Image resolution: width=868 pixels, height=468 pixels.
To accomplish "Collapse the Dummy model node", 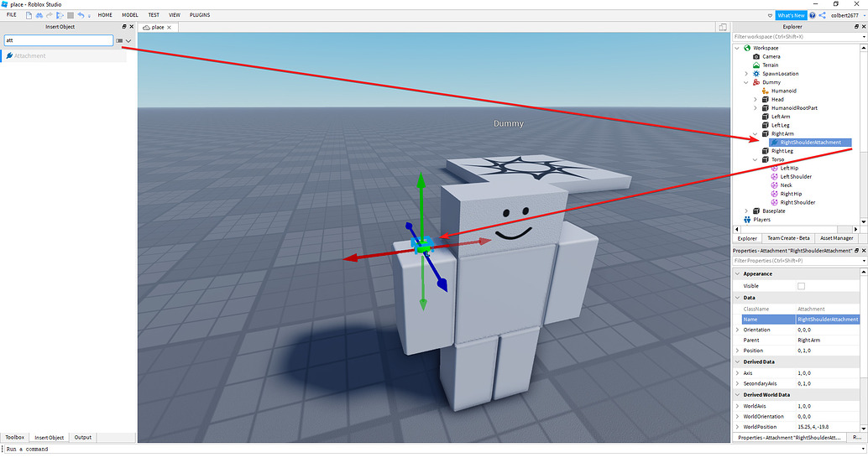I will pyautogui.click(x=745, y=82).
